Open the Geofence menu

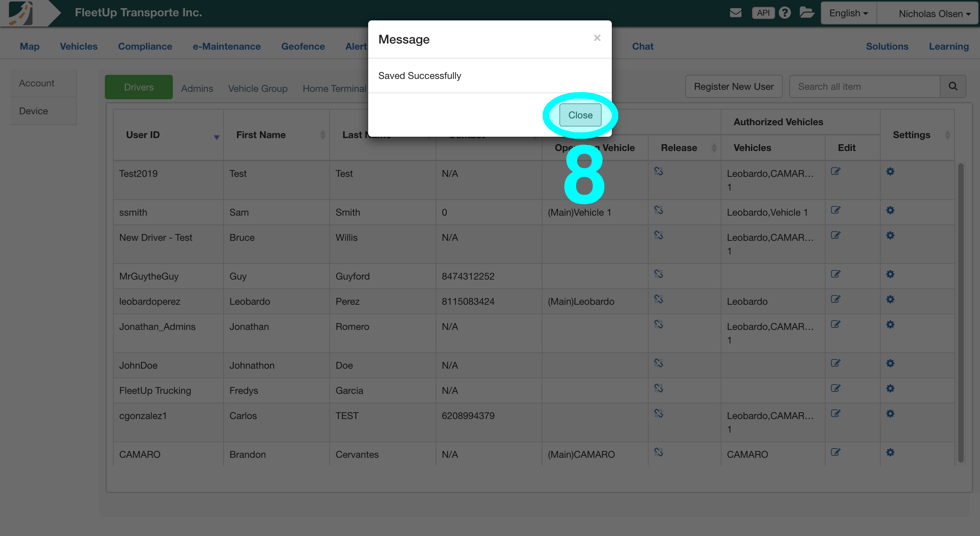tap(303, 46)
